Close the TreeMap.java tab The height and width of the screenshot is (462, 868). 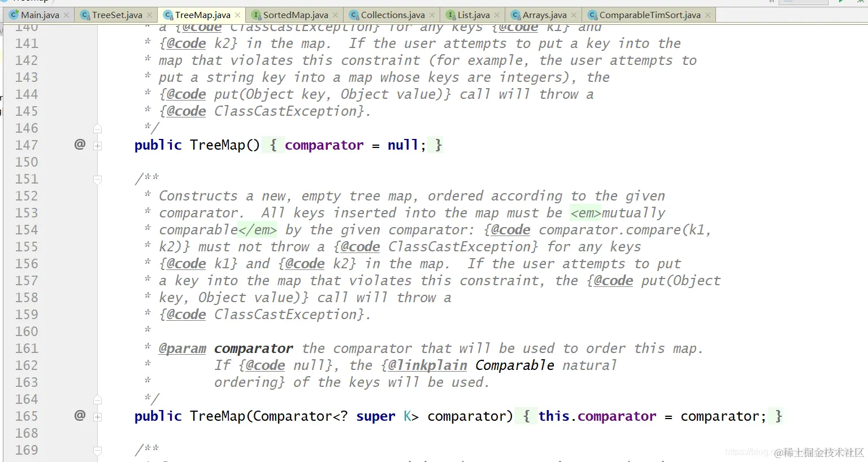pos(237,15)
